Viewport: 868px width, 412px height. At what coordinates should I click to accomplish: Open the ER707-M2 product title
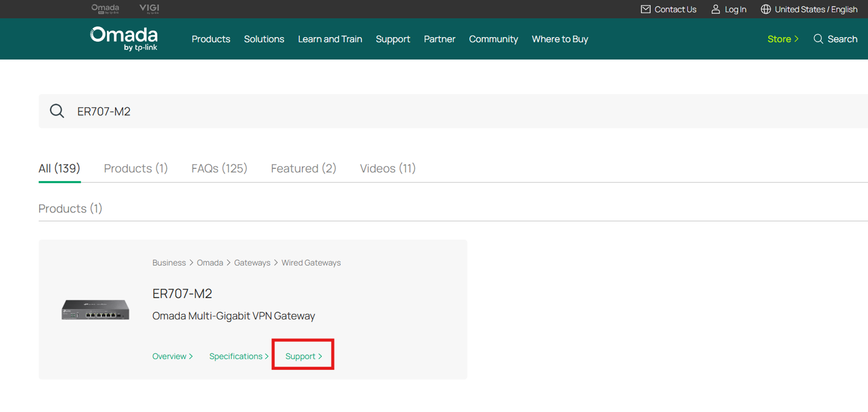coord(182,293)
